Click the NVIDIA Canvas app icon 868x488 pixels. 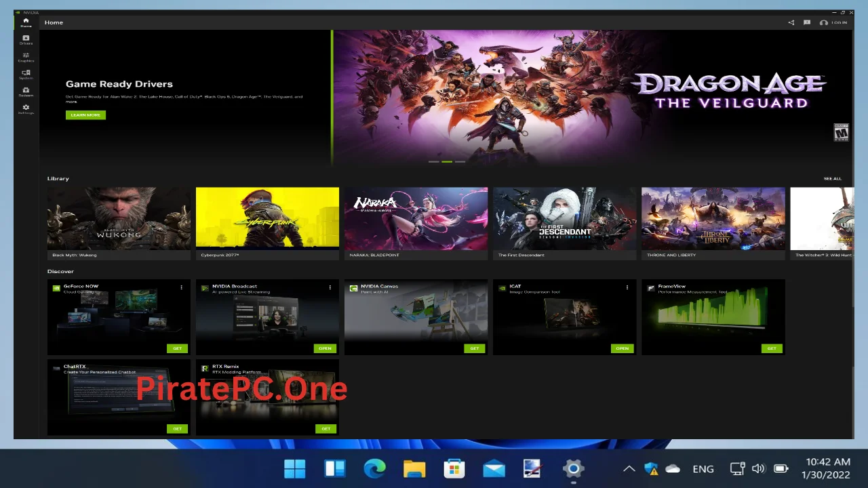click(x=353, y=288)
